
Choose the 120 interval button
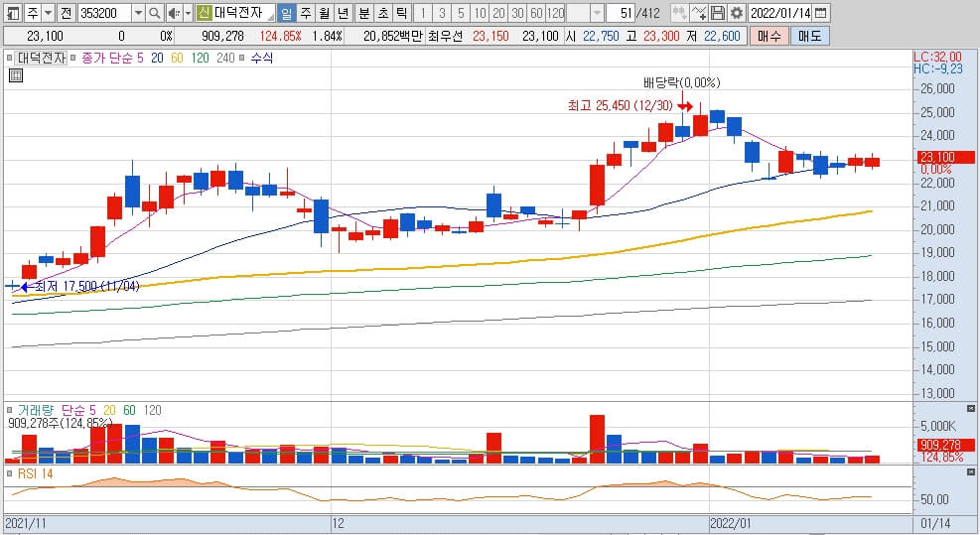(555, 13)
